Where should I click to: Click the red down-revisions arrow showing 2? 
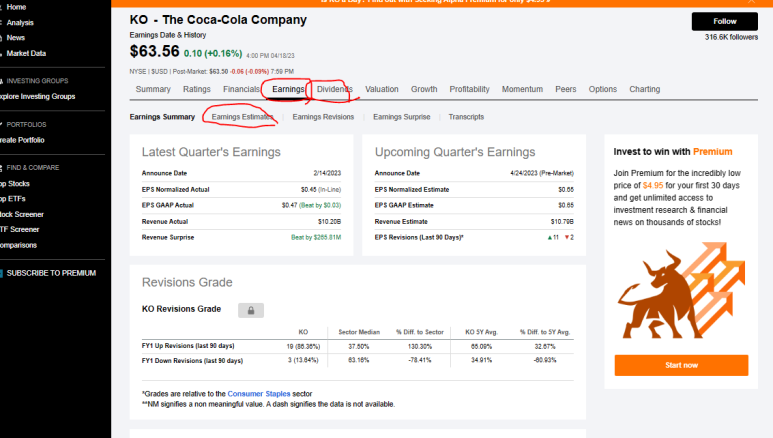tap(569, 237)
